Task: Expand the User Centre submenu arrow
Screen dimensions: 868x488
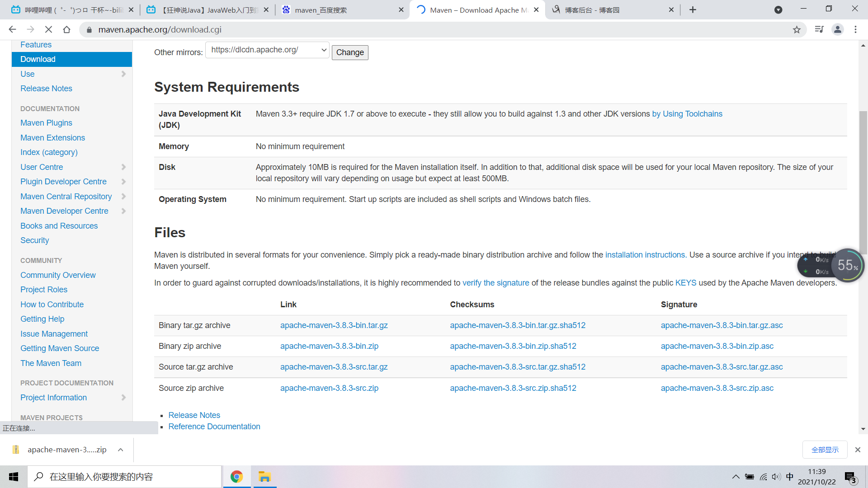Action: tap(123, 167)
